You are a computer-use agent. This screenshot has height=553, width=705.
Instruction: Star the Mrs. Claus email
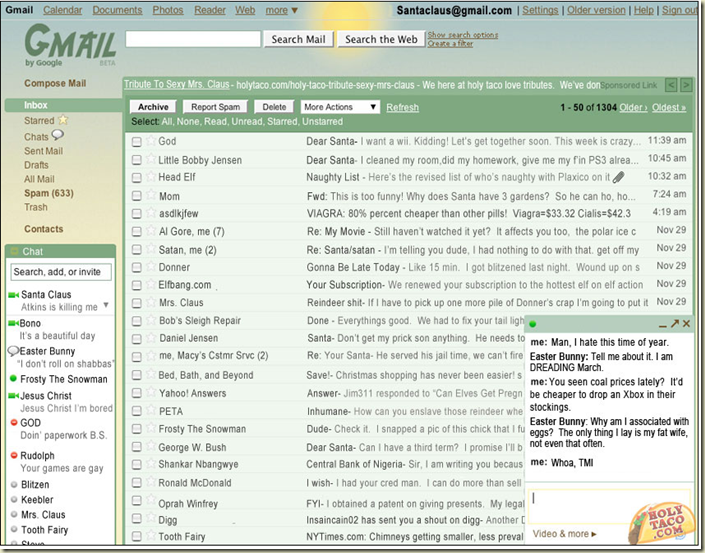pyautogui.click(x=151, y=302)
